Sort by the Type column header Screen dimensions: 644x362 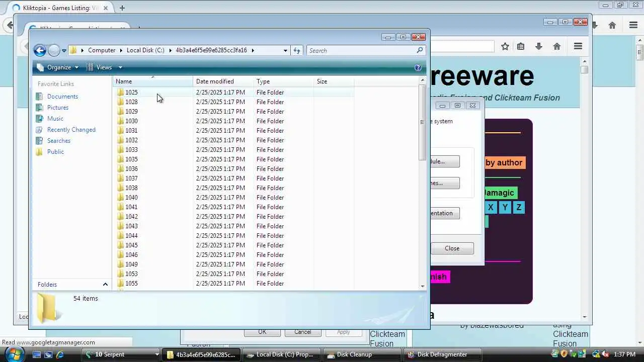(284, 81)
